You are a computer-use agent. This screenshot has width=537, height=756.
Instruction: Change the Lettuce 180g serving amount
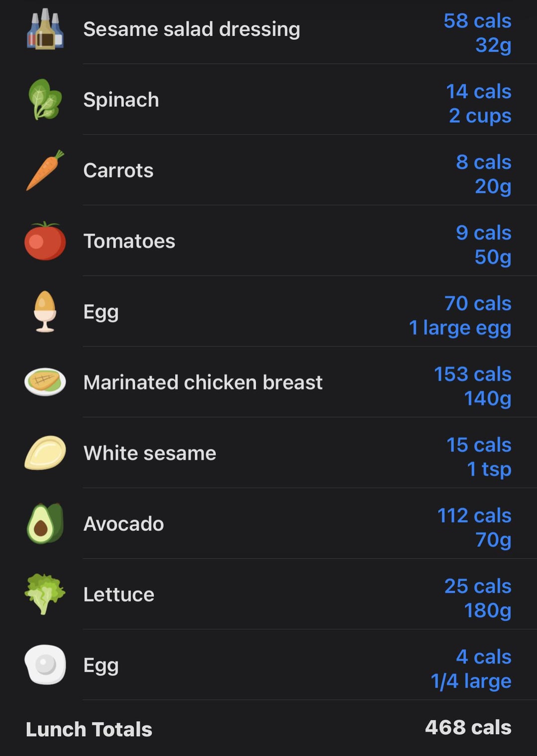click(x=487, y=610)
